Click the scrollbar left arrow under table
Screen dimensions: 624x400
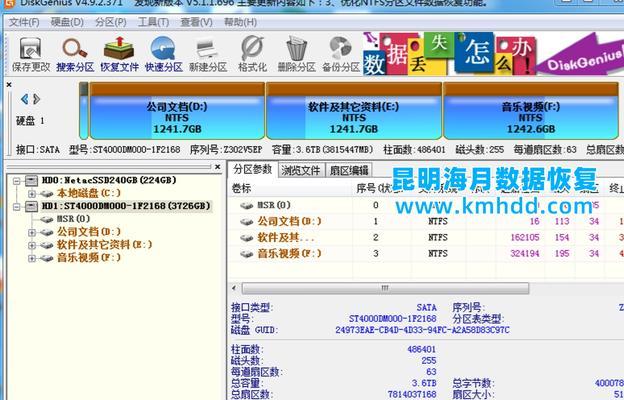pyautogui.click(x=234, y=288)
